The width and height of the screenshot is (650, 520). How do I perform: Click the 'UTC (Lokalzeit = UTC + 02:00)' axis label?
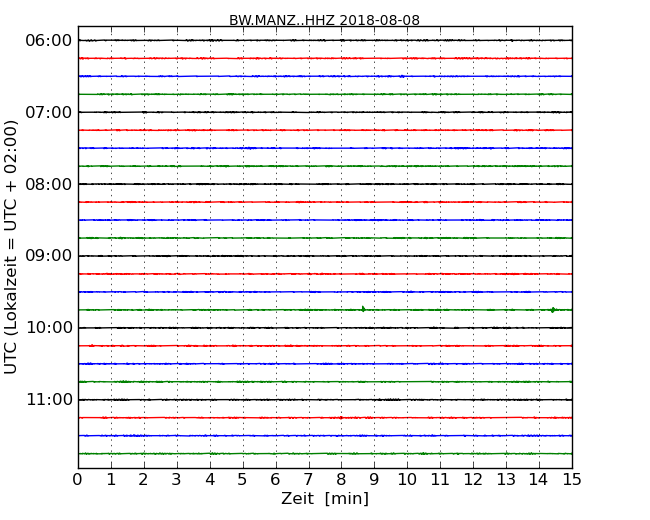[11, 247]
